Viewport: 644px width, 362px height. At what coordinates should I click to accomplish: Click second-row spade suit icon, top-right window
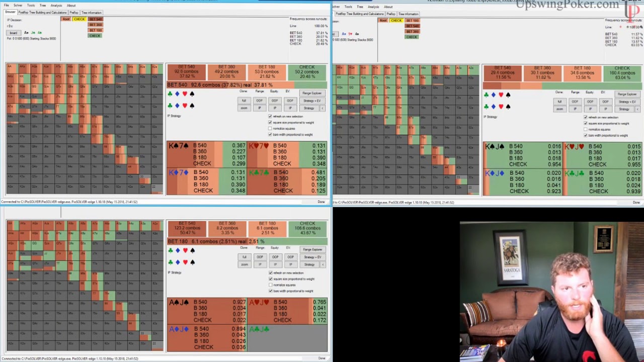(x=508, y=107)
